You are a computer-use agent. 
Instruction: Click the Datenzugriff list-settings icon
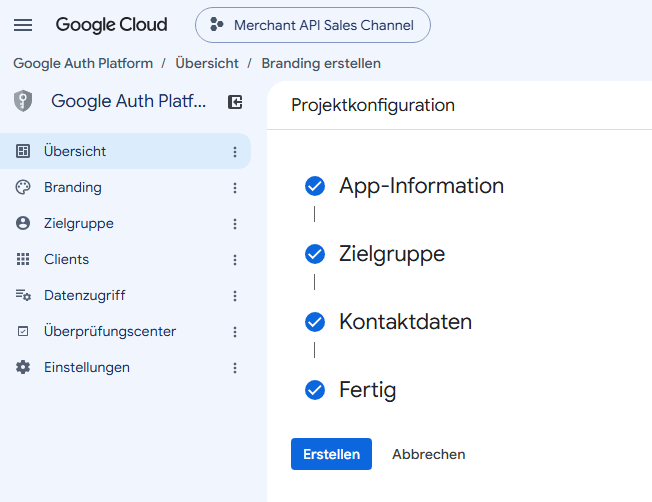pyautogui.click(x=23, y=295)
